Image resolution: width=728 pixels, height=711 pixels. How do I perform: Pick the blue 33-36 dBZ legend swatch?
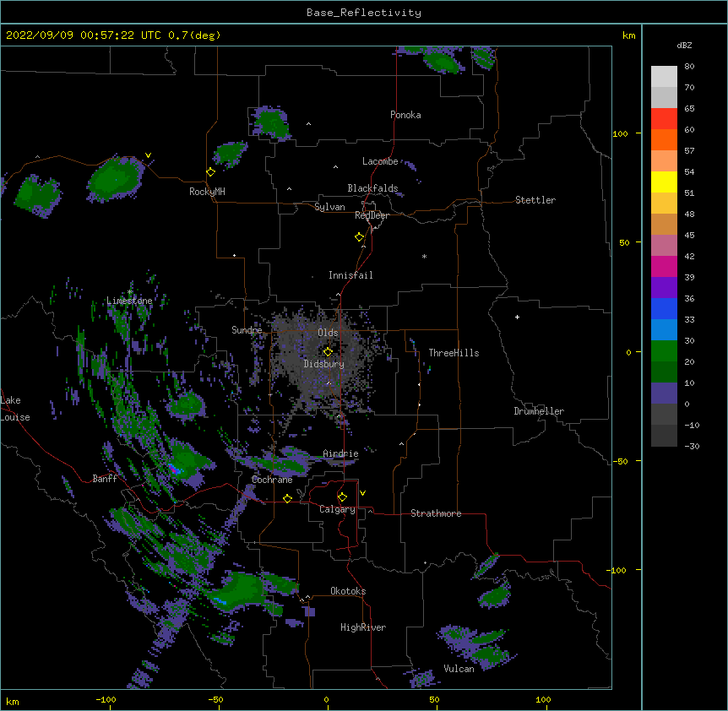(x=664, y=308)
